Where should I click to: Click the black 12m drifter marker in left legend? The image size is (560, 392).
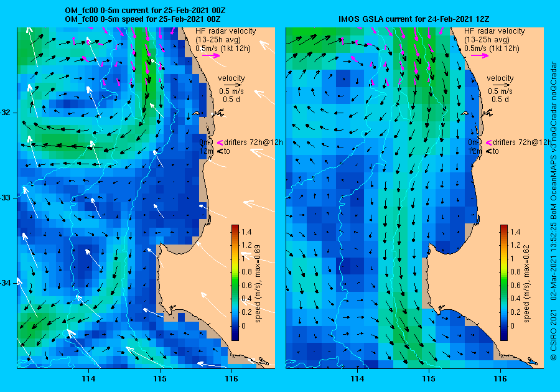click(220, 151)
